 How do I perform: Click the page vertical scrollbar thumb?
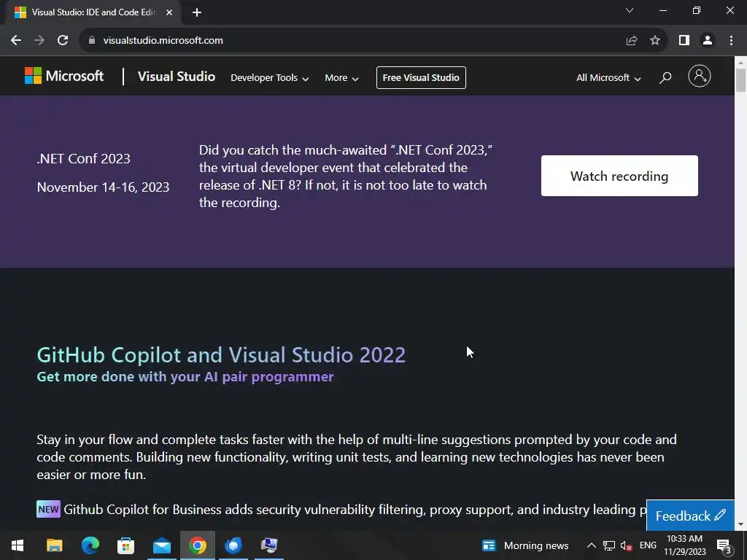(741, 80)
